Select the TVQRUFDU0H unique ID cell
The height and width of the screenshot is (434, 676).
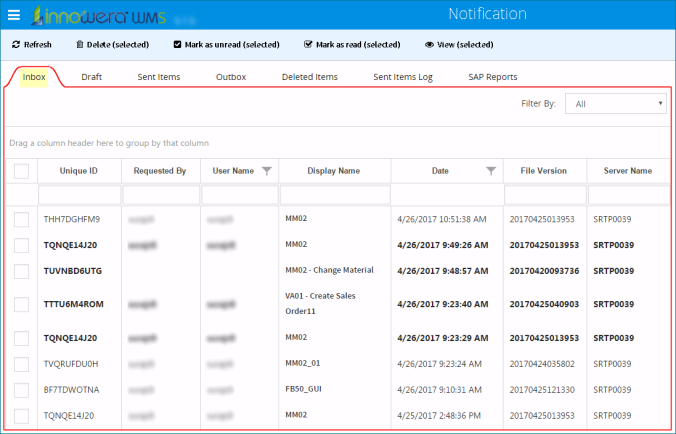(x=71, y=364)
